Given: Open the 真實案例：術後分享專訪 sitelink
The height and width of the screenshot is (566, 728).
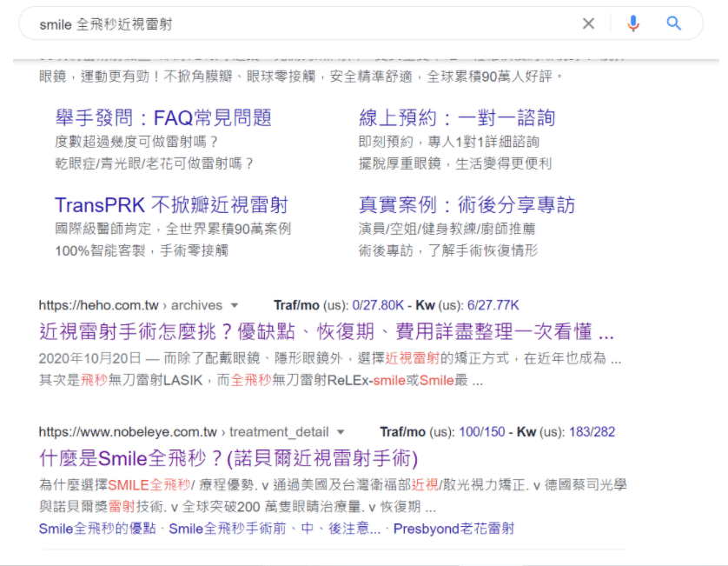Looking at the screenshot, I should point(467,204).
